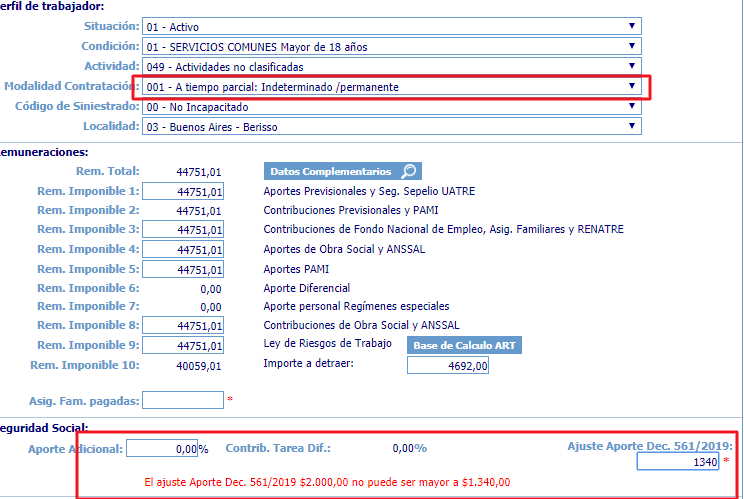744x499 pixels.
Task: Focus the Rem. Imponible 3 input
Action: click(183, 230)
